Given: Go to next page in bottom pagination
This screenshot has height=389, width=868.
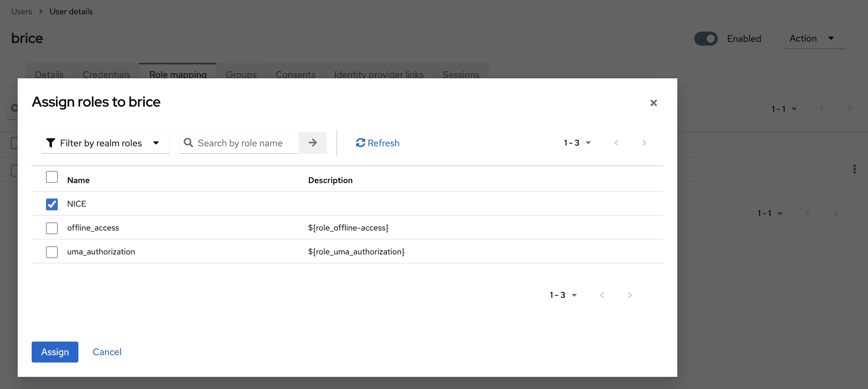Looking at the screenshot, I should (x=630, y=295).
